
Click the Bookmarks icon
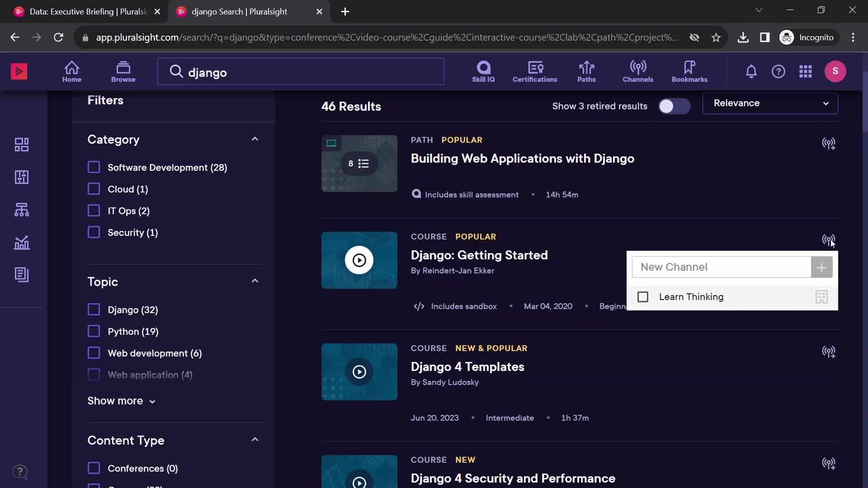690,71
